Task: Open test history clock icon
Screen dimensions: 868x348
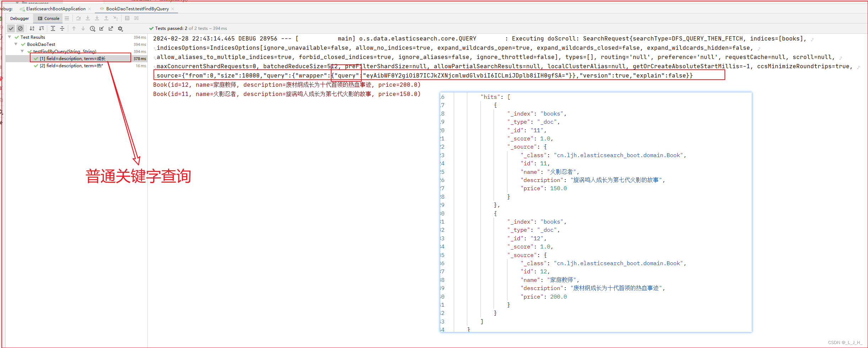Action: (92, 28)
